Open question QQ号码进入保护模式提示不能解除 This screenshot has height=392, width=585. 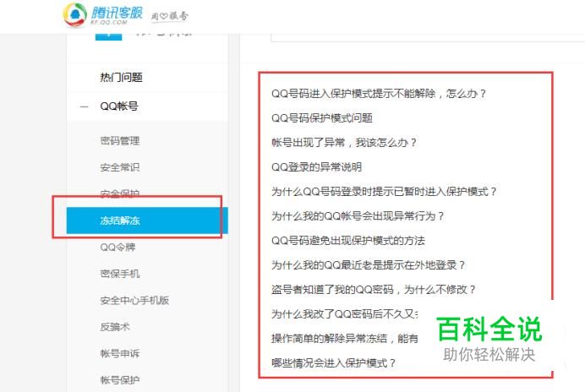click(x=379, y=93)
